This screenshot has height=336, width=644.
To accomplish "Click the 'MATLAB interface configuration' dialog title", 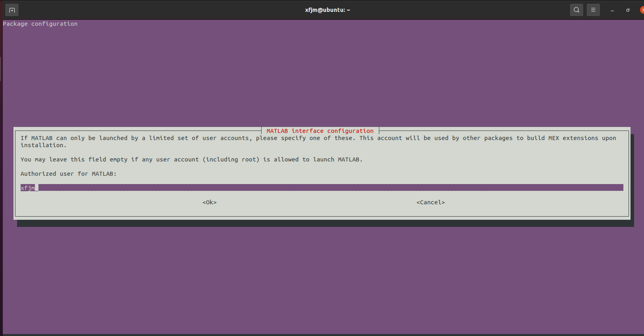I will (x=320, y=131).
